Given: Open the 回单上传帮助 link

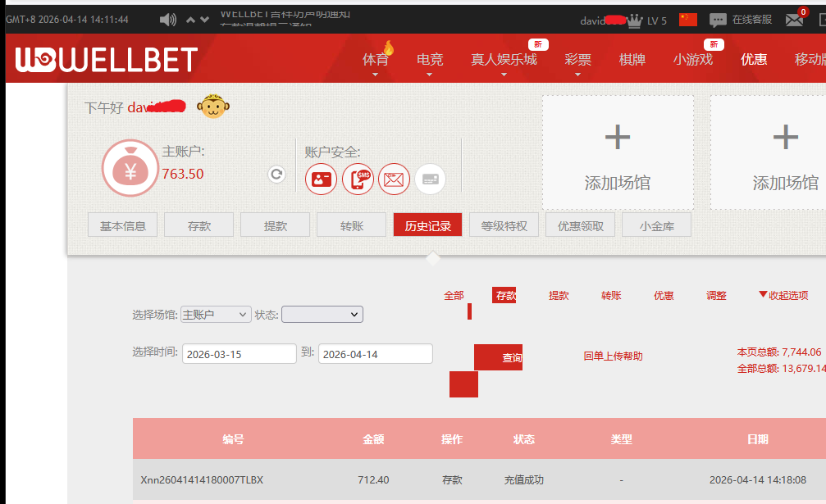Looking at the screenshot, I should pos(611,356).
